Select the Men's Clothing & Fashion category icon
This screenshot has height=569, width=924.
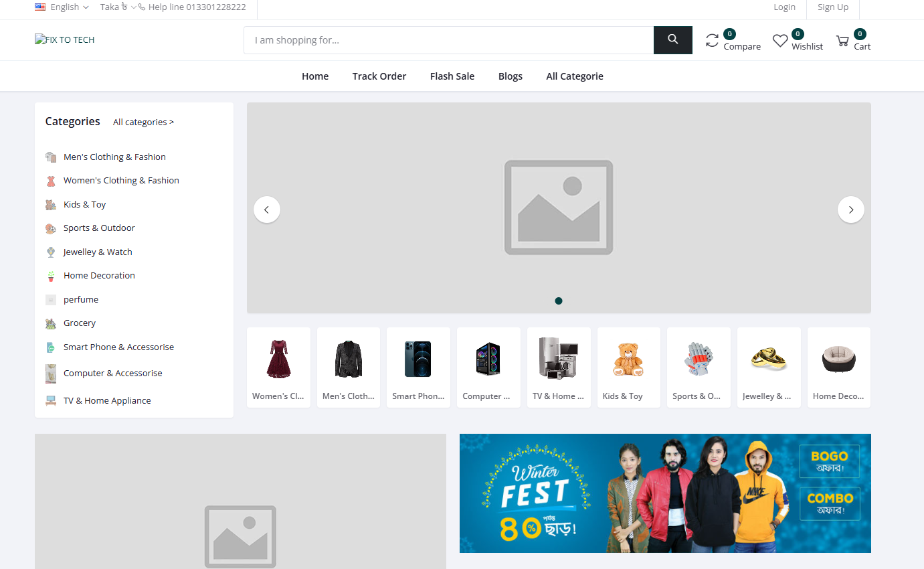(51, 157)
